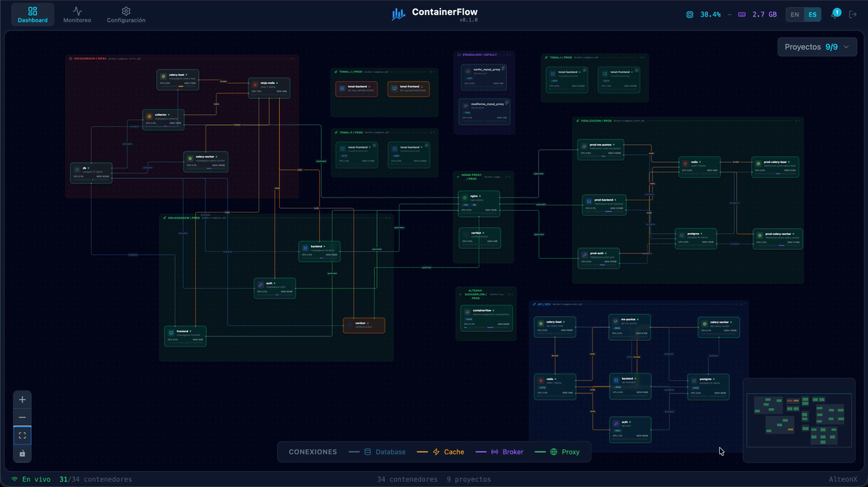The height and width of the screenshot is (487, 868).
Task: Select the containerflow node icon
Action: click(x=467, y=311)
